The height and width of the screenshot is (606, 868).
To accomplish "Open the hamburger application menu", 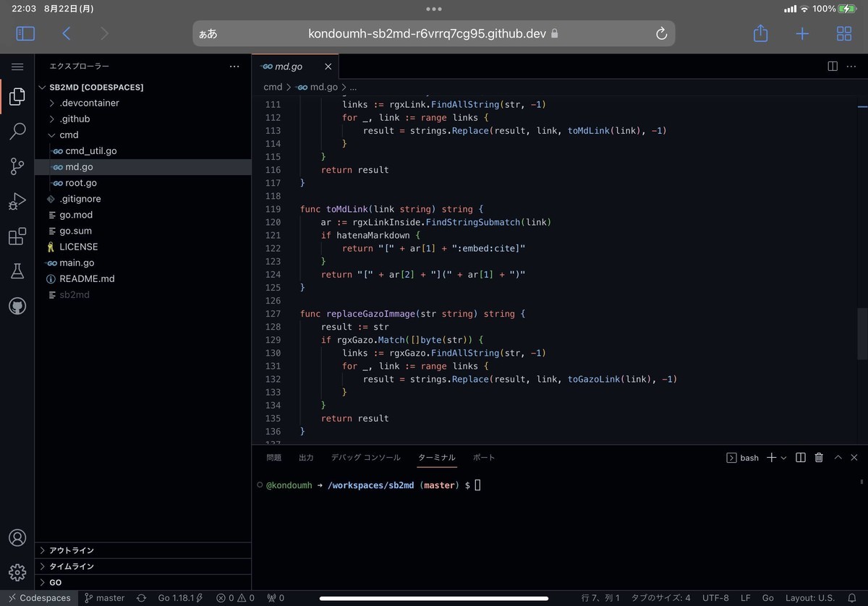I will tap(17, 67).
